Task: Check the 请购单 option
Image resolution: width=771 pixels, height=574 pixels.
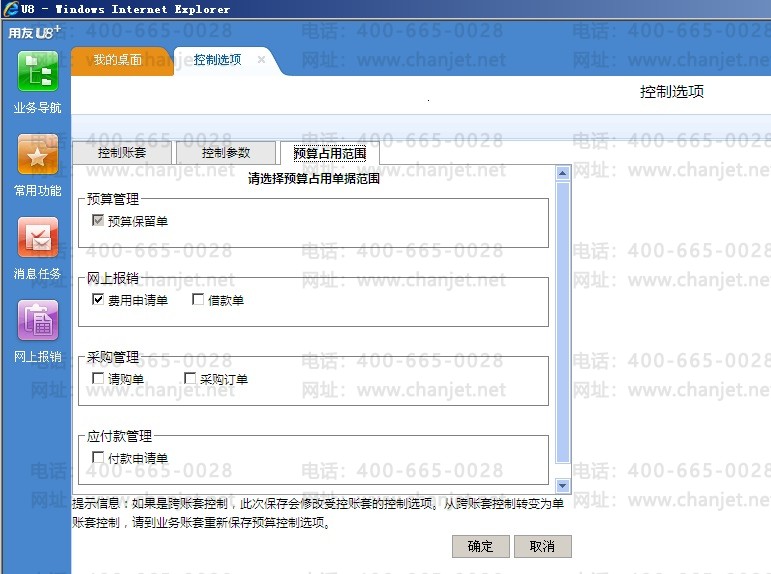Action: coord(97,378)
